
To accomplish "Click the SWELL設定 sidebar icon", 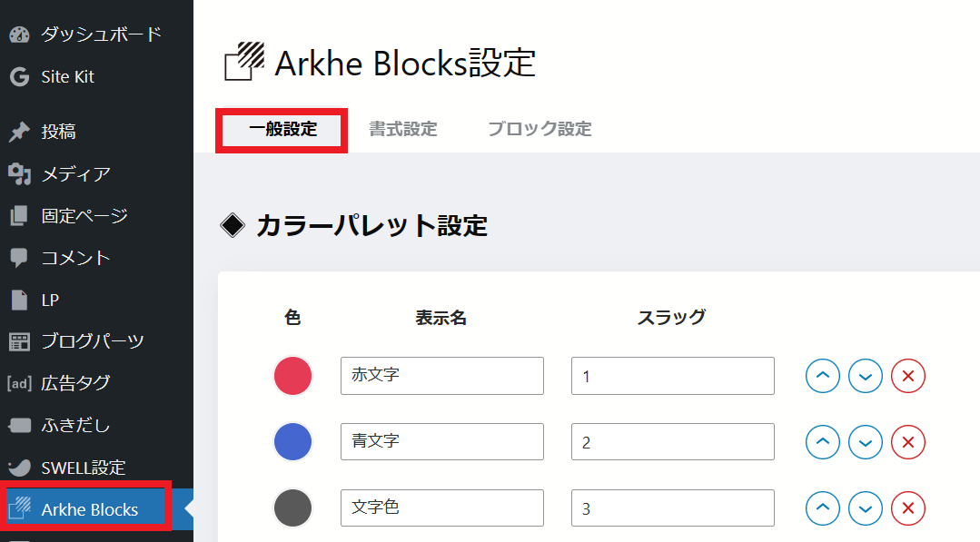I will pyautogui.click(x=20, y=466).
